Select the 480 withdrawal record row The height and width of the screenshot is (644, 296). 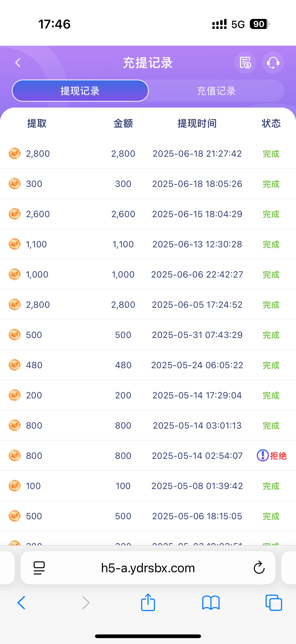(148, 365)
